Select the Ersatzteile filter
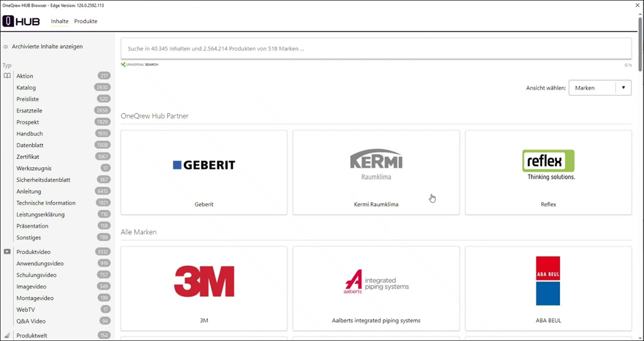The image size is (644, 341). pyautogui.click(x=29, y=111)
